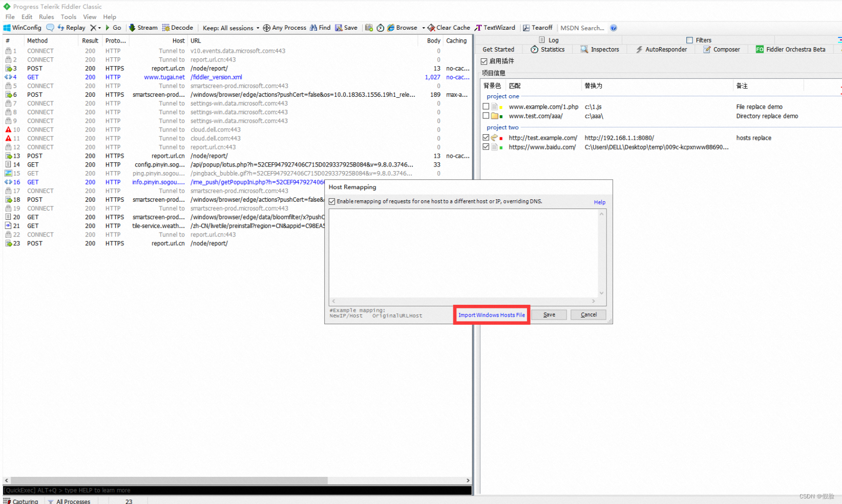The width and height of the screenshot is (842, 504).
Task: Select session 4 GET www.tugai.net
Action: tap(237, 77)
